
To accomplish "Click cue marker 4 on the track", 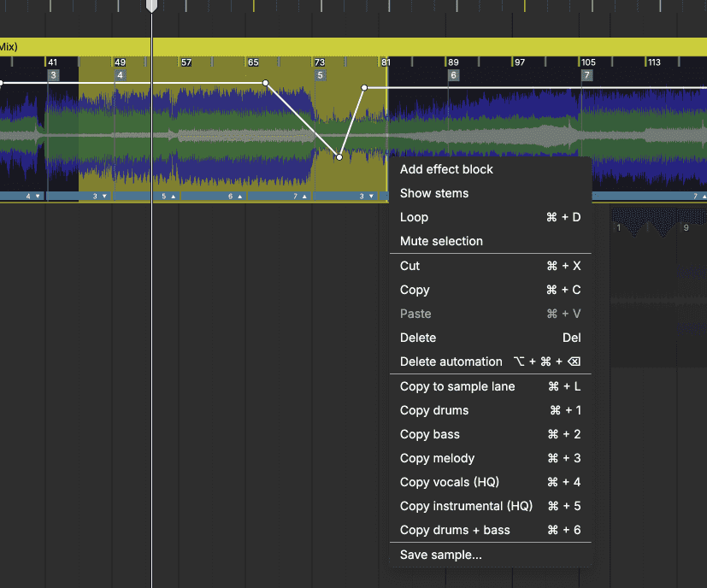I will 120,75.
